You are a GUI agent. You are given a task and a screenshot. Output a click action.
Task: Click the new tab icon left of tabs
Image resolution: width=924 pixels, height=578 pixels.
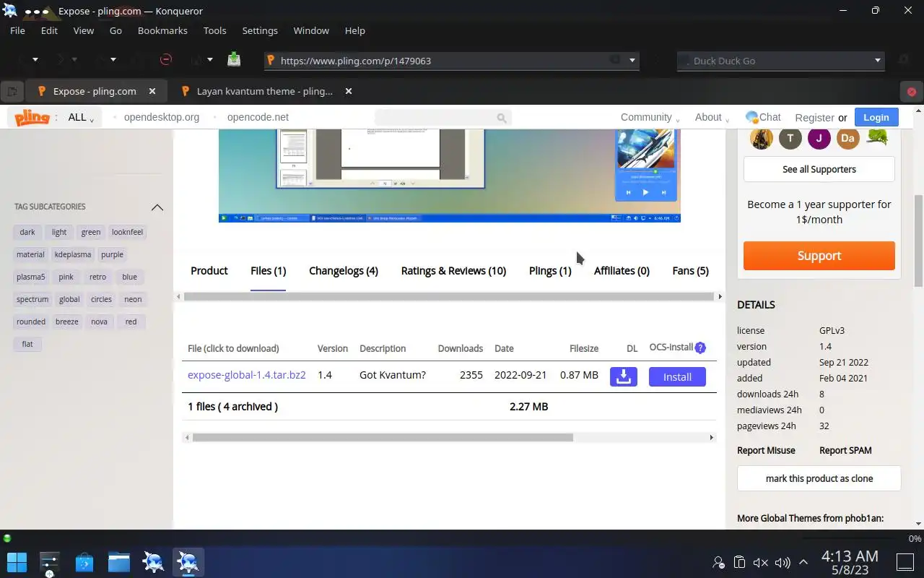[x=12, y=91]
